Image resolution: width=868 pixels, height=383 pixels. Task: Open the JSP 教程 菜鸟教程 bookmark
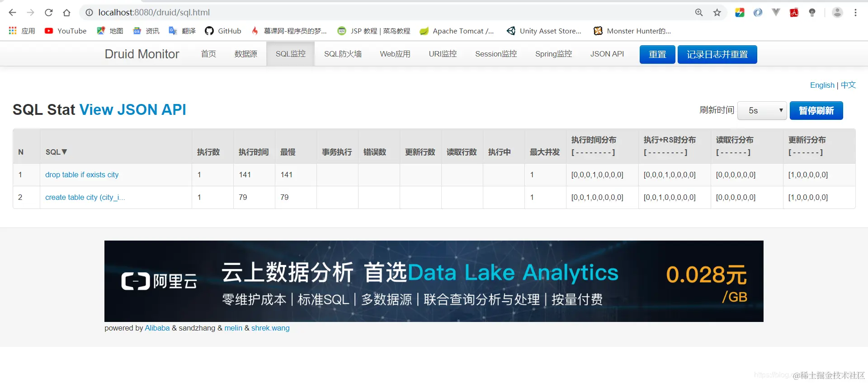pyautogui.click(x=374, y=31)
